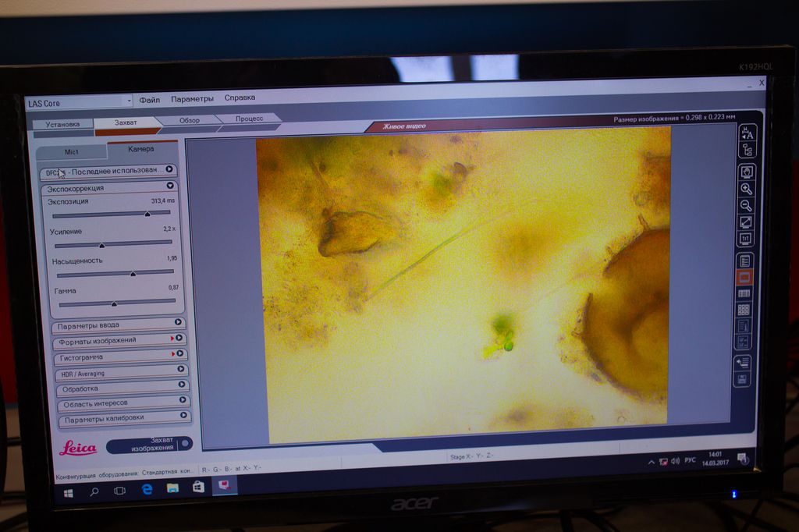Click the 1:1 actual size icon
The image size is (799, 532).
click(x=745, y=238)
